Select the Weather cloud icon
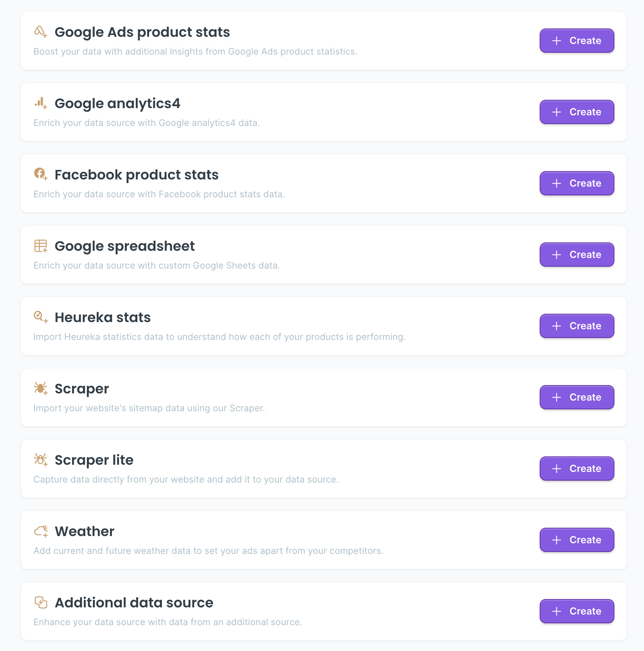 pos(40,531)
